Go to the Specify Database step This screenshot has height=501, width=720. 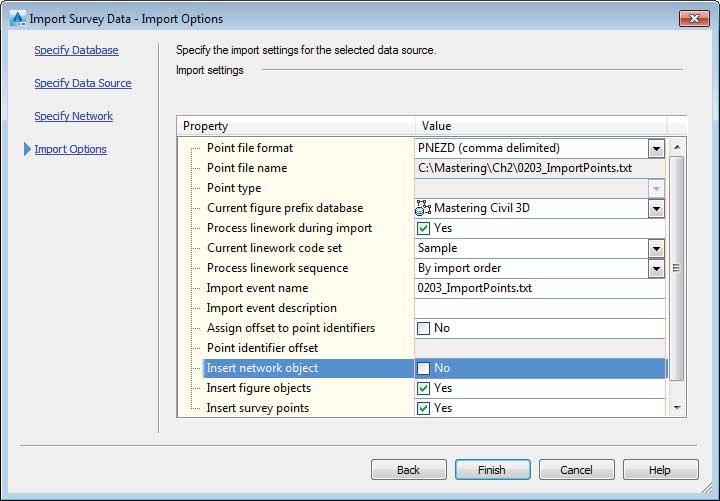pyautogui.click(x=76, y=50)
